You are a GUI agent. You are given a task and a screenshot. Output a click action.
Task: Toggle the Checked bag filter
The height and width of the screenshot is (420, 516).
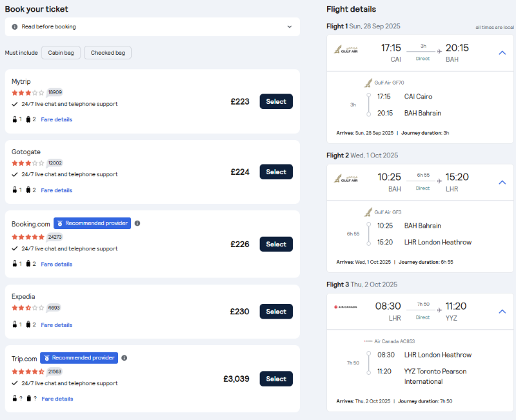click(x=108, y=53)
